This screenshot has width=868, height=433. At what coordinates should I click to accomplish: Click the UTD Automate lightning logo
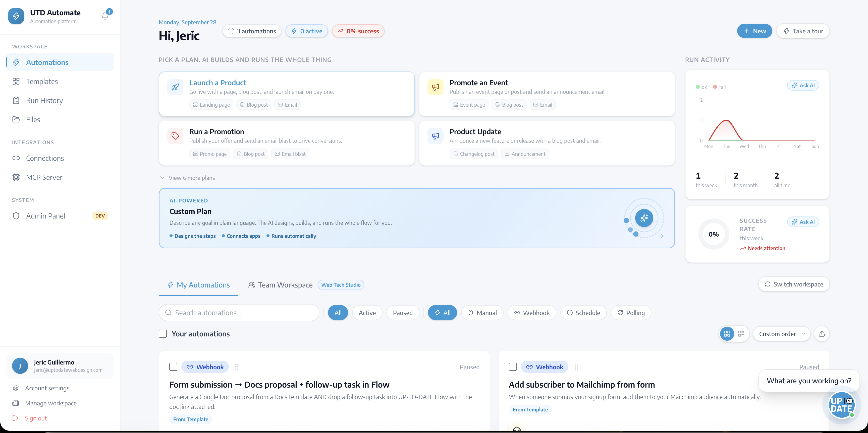(x=16, y=16)
